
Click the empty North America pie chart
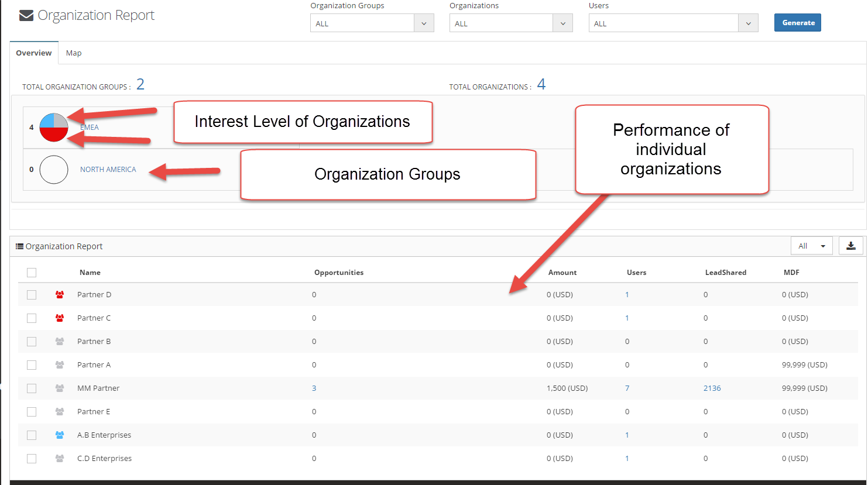coord(54,170)
